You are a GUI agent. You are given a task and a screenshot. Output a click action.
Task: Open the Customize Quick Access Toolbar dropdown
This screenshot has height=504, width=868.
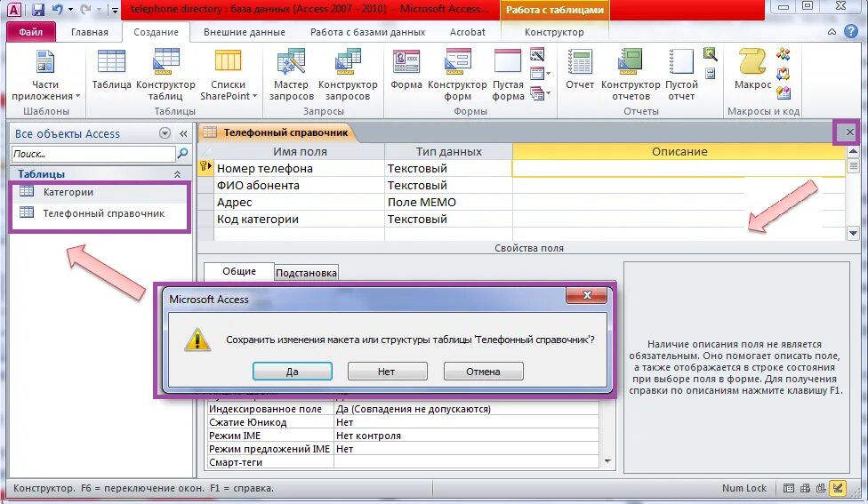pyautogui.click(x=115, y=10)
